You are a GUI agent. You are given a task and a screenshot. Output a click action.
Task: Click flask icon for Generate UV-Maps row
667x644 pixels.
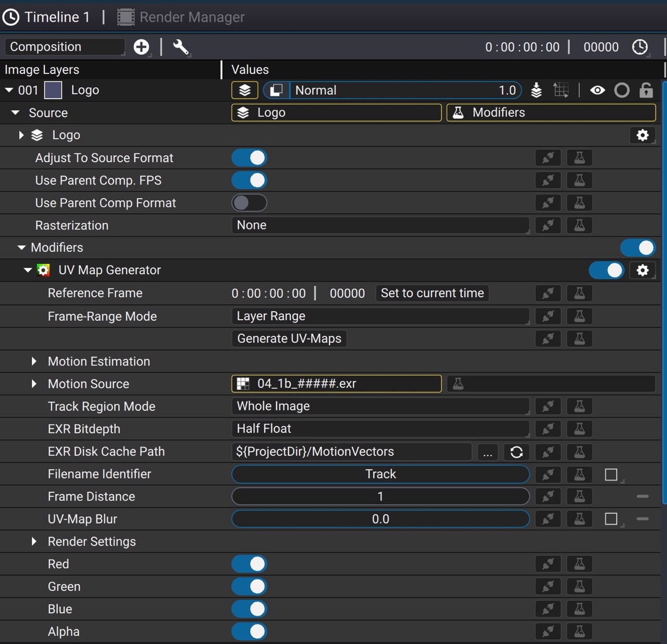click(579, 338)
